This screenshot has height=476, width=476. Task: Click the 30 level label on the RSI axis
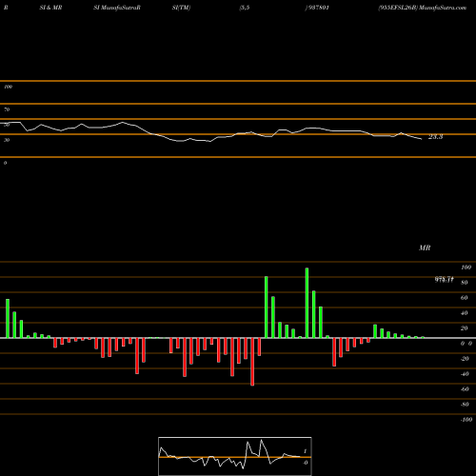pos(7,140)
